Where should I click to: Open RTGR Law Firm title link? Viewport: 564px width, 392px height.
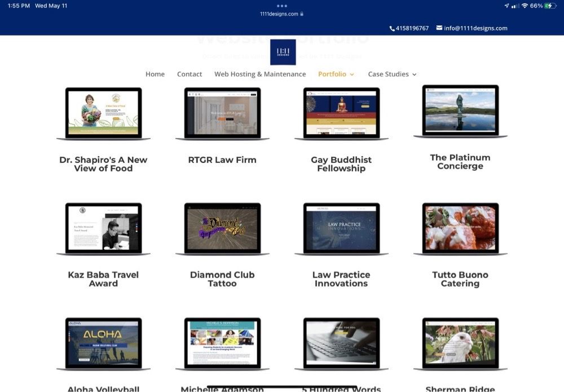[222, 160]
